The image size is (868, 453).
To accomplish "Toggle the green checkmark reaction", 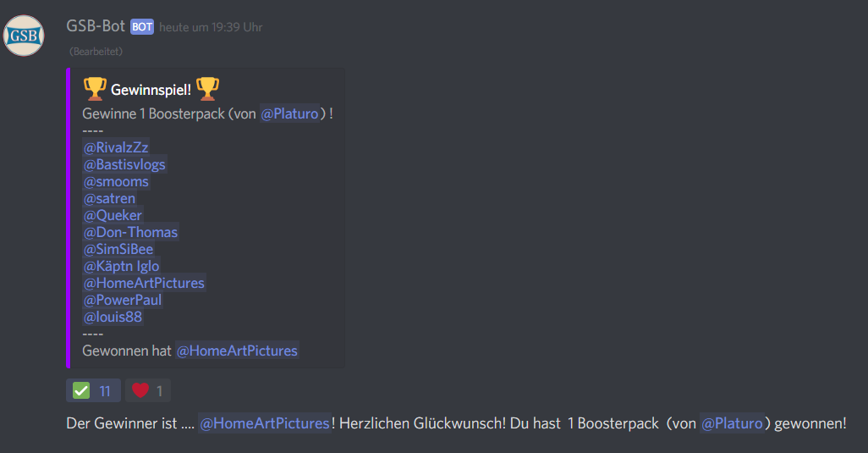I will pyautogui.click(x=93, y=391).
